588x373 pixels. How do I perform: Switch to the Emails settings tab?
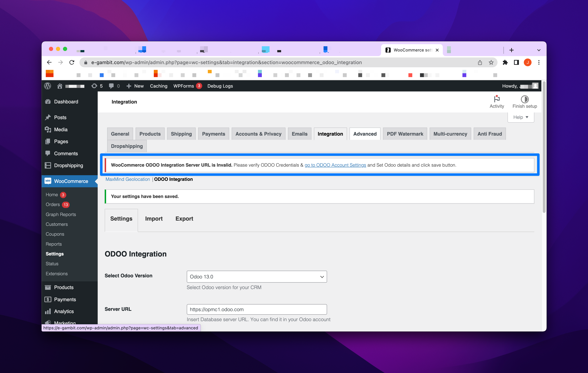click(x=299, y=134)
